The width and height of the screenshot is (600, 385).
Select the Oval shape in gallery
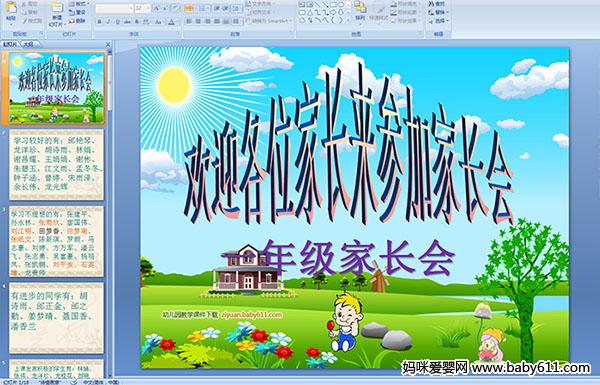[x=341, y=4]
